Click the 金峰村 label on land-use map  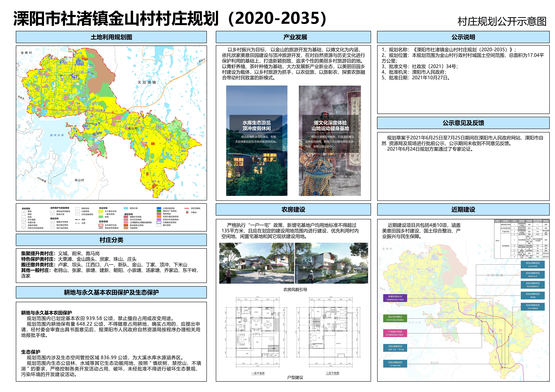26,53
